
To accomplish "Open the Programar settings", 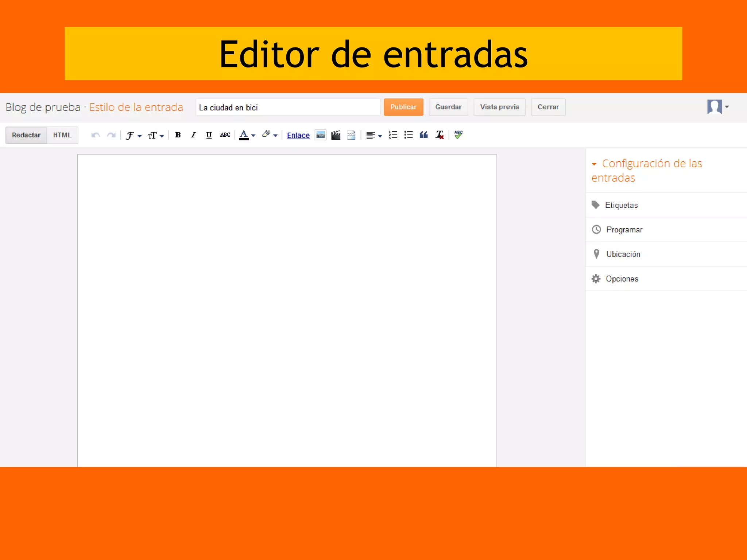I will (x=666, y=230).
